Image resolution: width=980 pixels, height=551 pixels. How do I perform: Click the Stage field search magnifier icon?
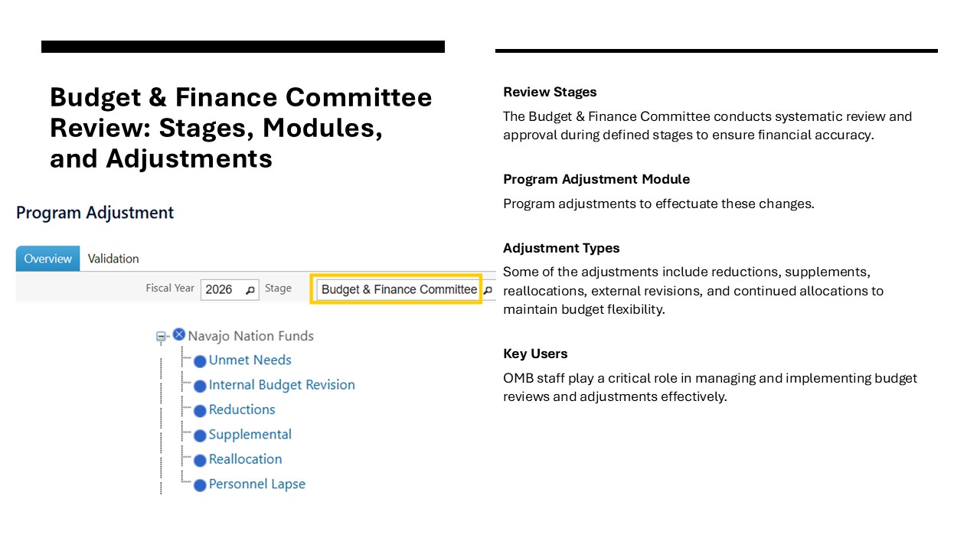pyautogui.click(x=488, y=290)
